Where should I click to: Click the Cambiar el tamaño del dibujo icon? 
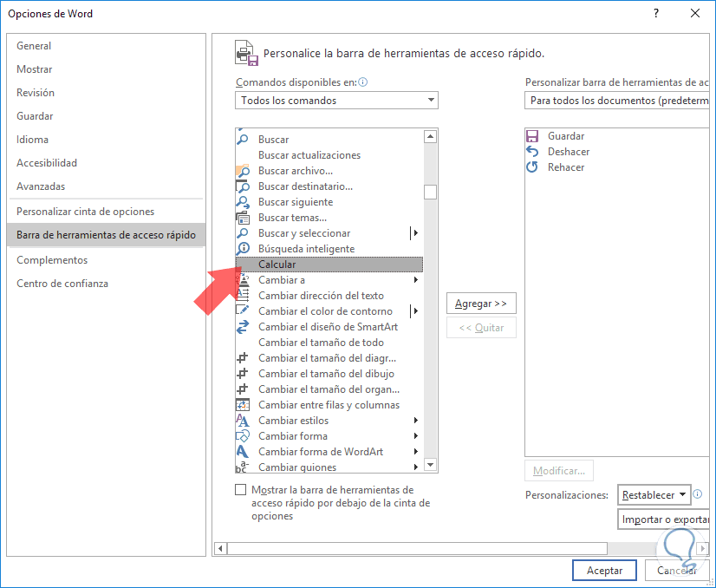pos(243,373)
